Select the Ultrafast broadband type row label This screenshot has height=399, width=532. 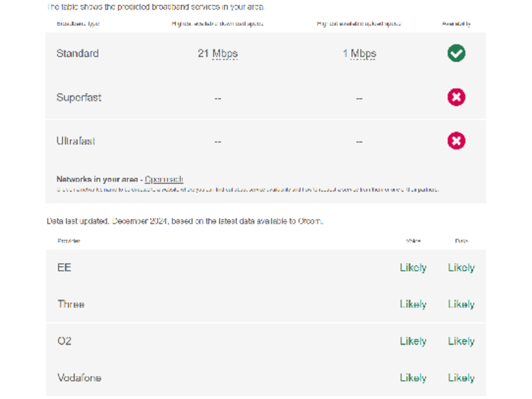[x=76, y=141]
